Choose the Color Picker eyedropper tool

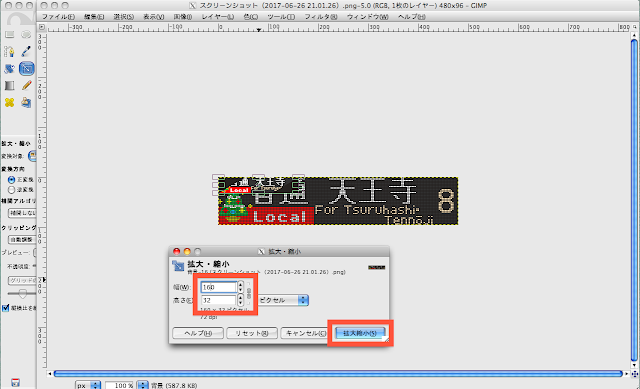click(x=26, y=51)
